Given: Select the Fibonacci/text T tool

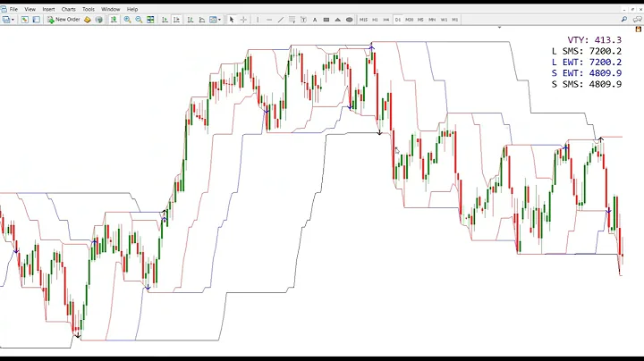Looking at the screenshot, I should (303, 20).
